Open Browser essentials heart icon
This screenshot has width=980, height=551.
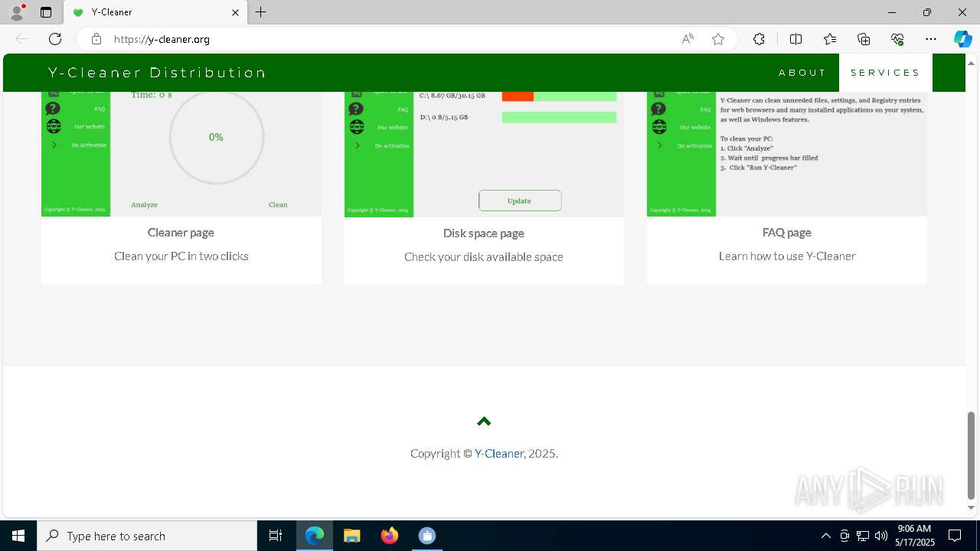(897, 39)
